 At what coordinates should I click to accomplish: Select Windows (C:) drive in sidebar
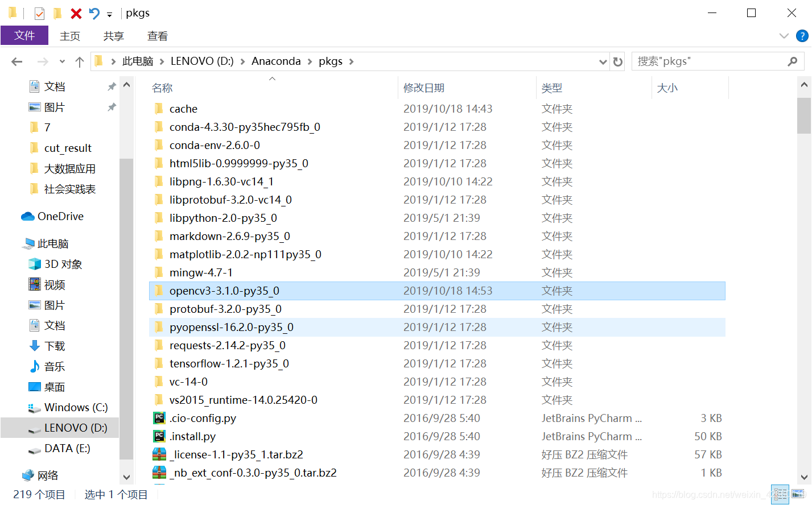coord(76,407)
